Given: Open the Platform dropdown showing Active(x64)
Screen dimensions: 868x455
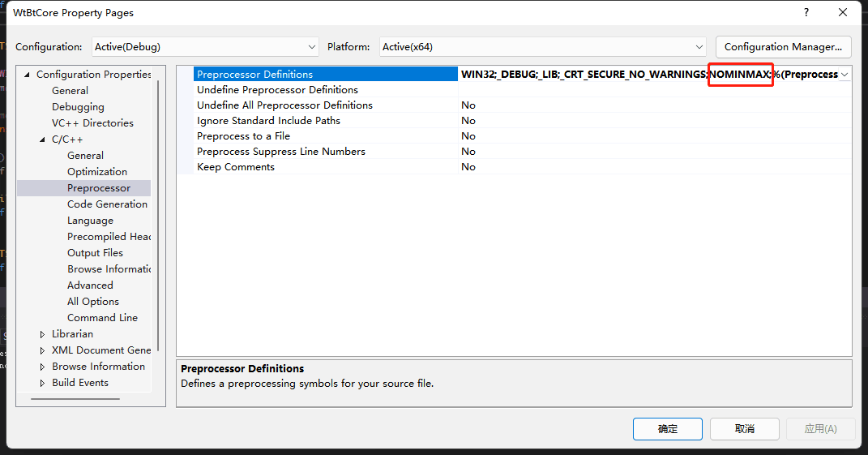Looking at the screenshot, I should pos(543,47).
